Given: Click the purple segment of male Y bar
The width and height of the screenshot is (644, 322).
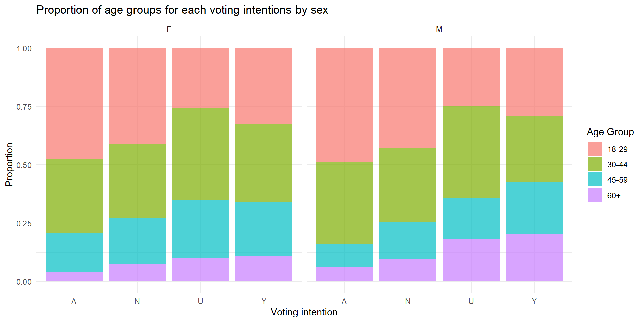Looking at the screenshot, I should coord(534,258).
